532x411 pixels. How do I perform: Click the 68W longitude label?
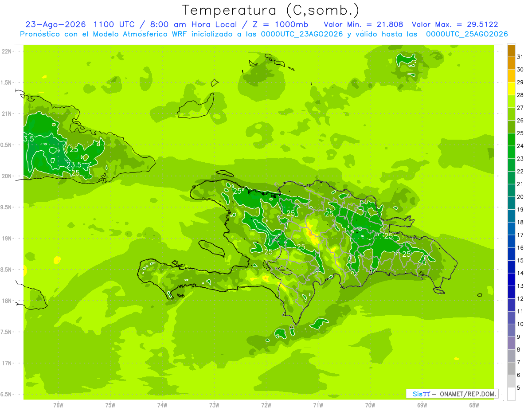474,405
